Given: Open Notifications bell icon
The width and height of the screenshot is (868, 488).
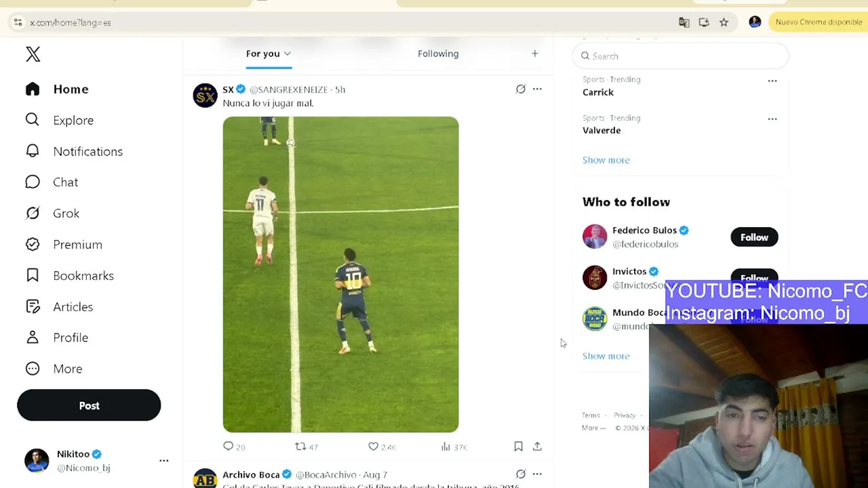Looking at the screenshot, I should click(33, 151).
